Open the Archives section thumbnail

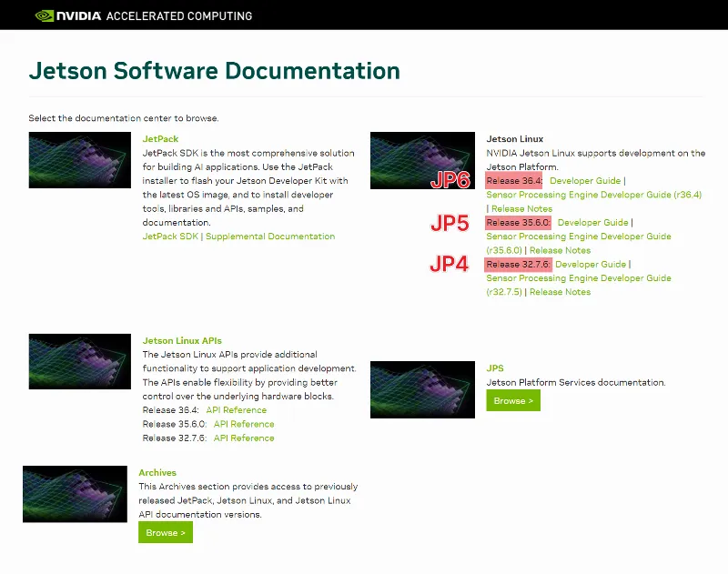coord(76,494)
